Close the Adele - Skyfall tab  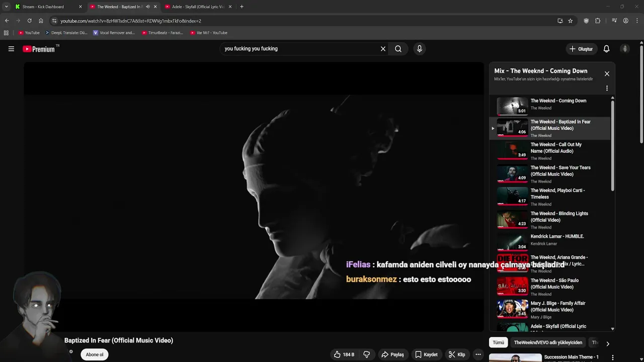pyautogui.click(x=230, y=7)
